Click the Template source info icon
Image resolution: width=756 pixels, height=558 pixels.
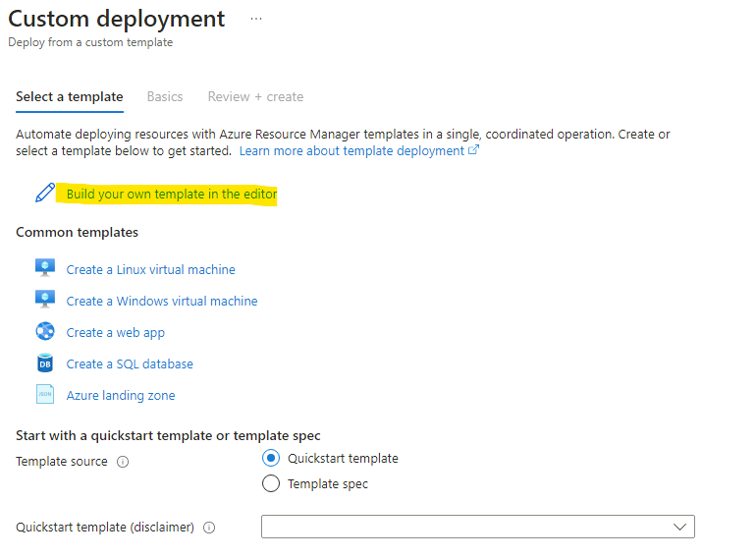pos(123,462)
